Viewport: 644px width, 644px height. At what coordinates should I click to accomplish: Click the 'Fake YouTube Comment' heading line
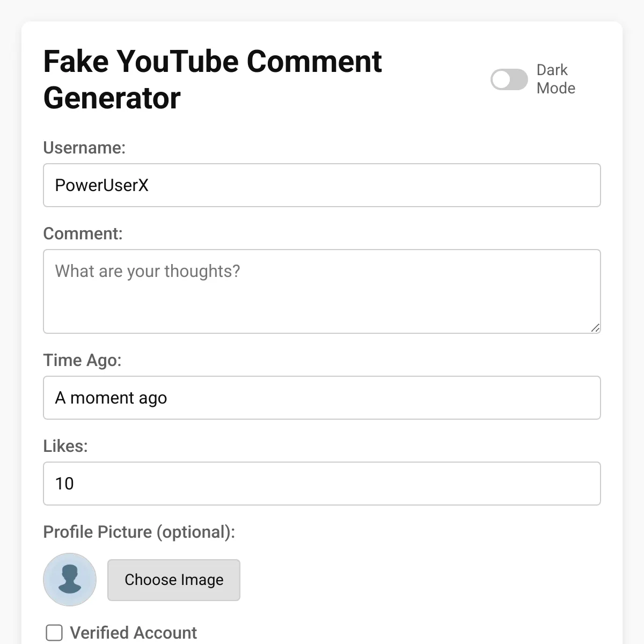(213, 61)
